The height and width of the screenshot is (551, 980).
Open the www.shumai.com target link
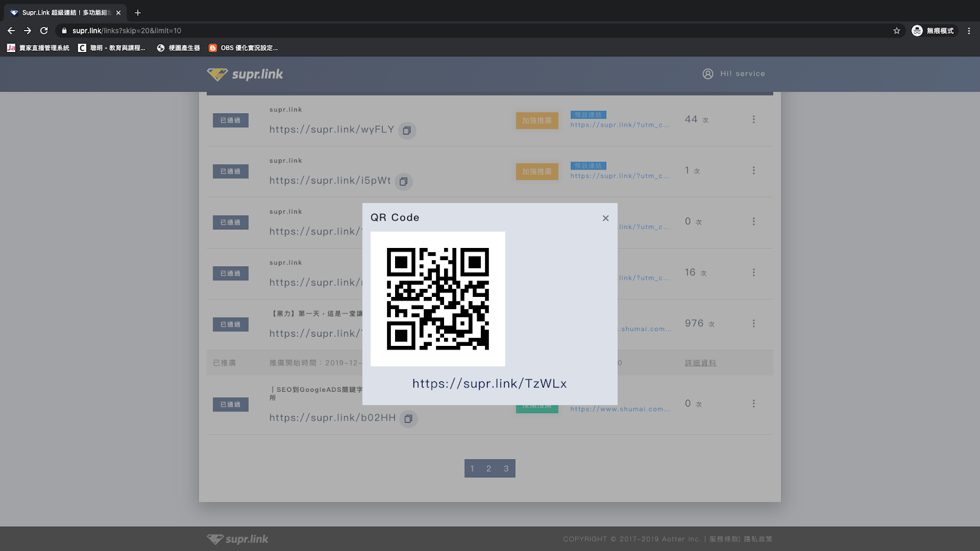[x=620, y=409]
